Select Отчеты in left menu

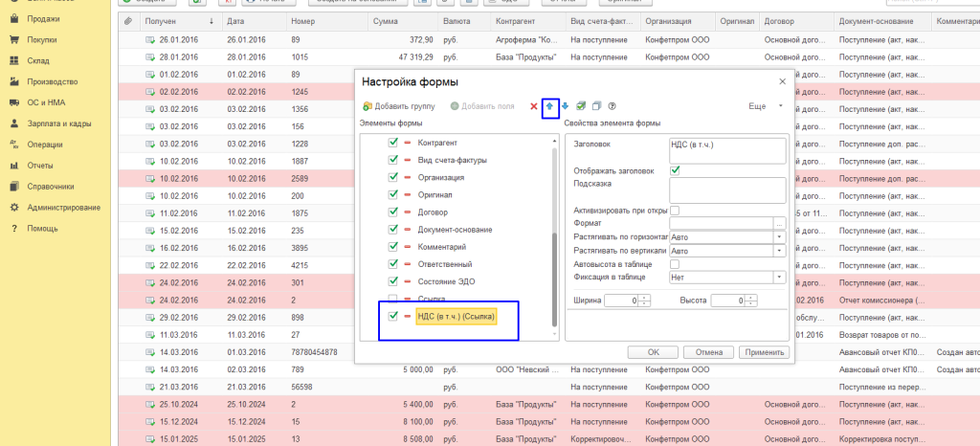click(x=40, y=166)
